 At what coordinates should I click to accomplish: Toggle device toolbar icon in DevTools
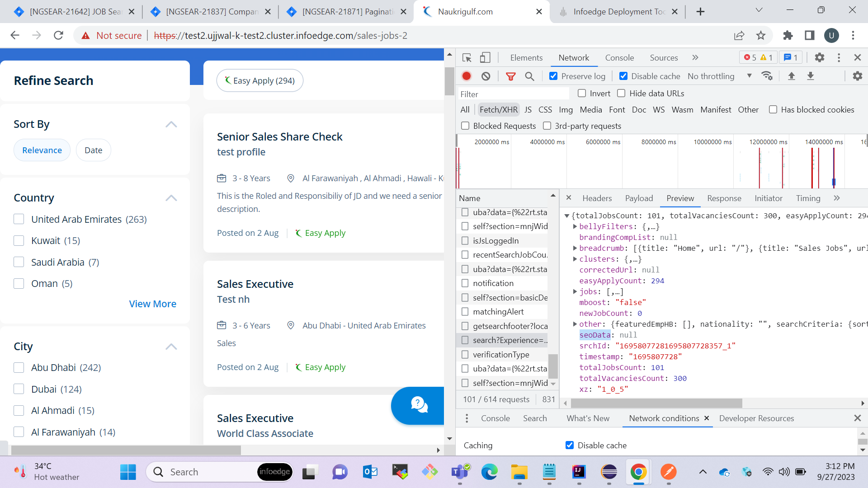pos(485,57)
